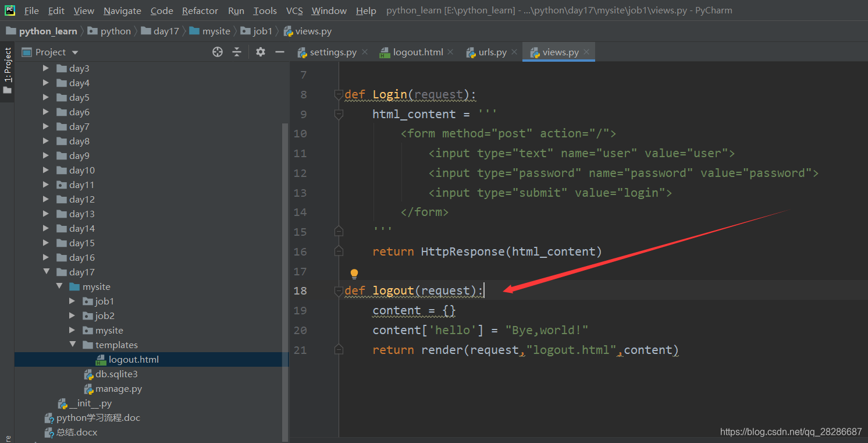Open the Navigate menu
868x443 pixels.
[122, 10]
